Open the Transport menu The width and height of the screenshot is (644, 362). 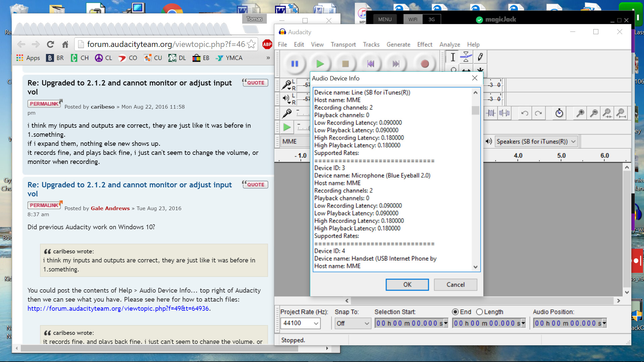pyautogui.click(x=343, y=45)
